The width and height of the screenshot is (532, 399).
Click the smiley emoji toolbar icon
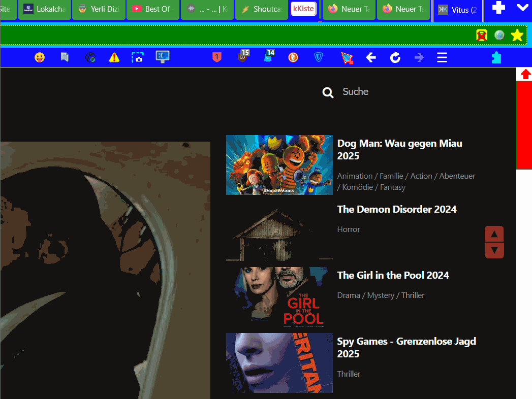40,57
